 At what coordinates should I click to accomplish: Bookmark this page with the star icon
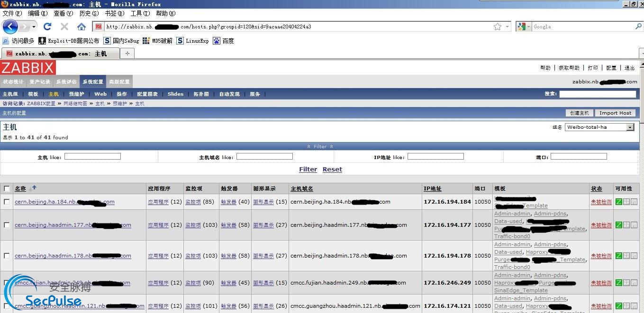[x=497, y=27]
